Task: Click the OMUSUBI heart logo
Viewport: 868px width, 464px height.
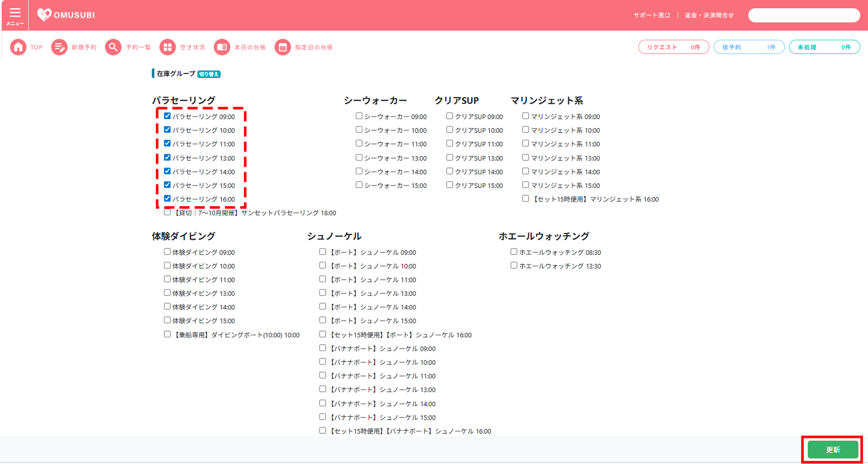Action: (x=66, y=15)
